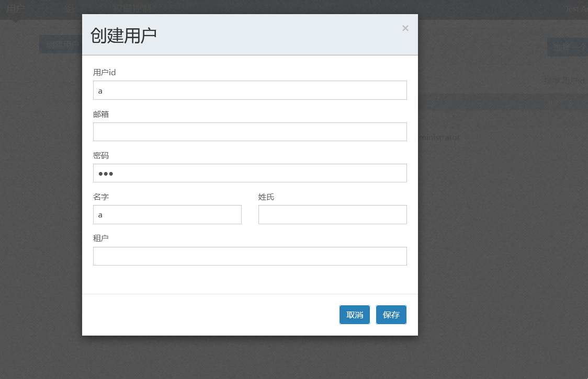The height and width of the screenshot is (379, 588).
Task: Click the 租户 field label
Action: [101, 238]
